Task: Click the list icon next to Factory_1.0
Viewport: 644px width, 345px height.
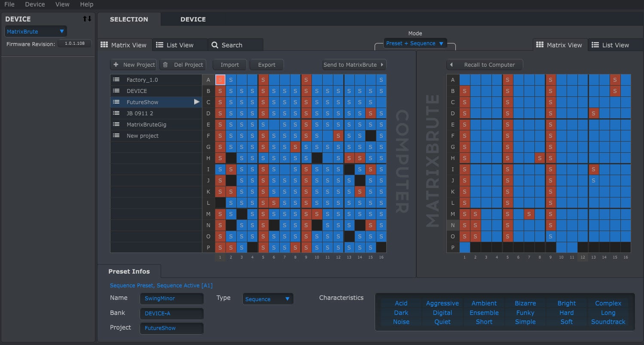Action: click(116, 80)
